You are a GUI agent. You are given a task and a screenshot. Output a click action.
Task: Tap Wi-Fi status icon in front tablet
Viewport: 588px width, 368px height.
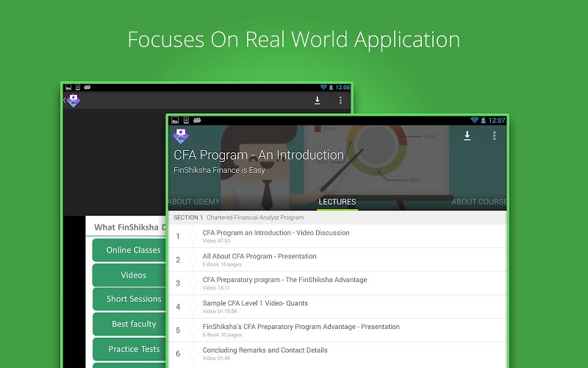click(474, 120)
